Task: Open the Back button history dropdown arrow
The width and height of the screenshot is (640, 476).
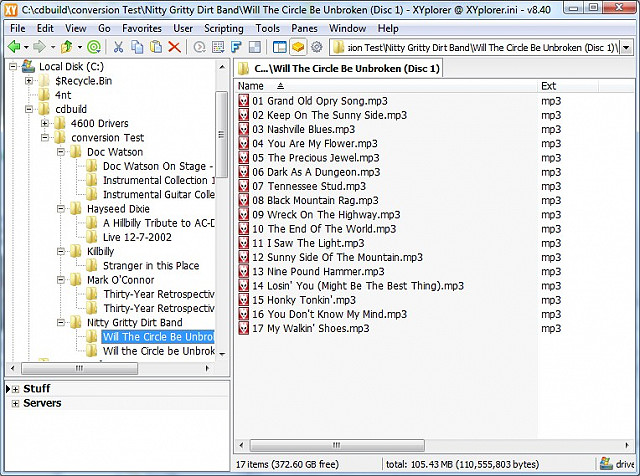Action: click(26, 47)
